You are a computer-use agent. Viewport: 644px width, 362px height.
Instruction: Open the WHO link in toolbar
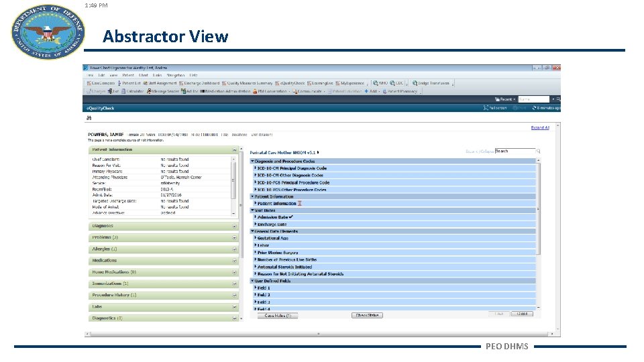click(x=380, y=83)
